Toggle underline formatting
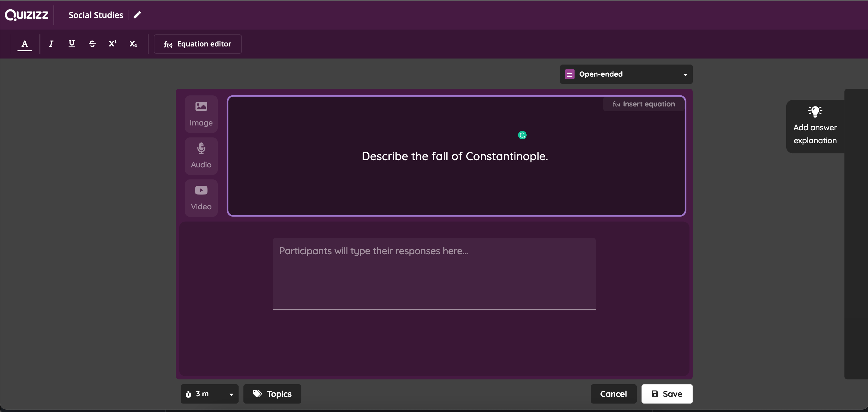868x412 pixels. [x=71, y=44]
